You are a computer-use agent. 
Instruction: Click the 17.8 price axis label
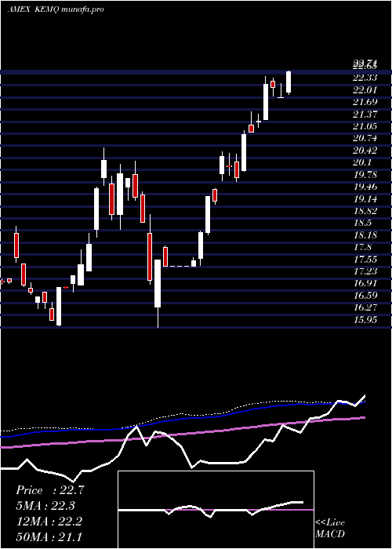click(x=362, y=247)
